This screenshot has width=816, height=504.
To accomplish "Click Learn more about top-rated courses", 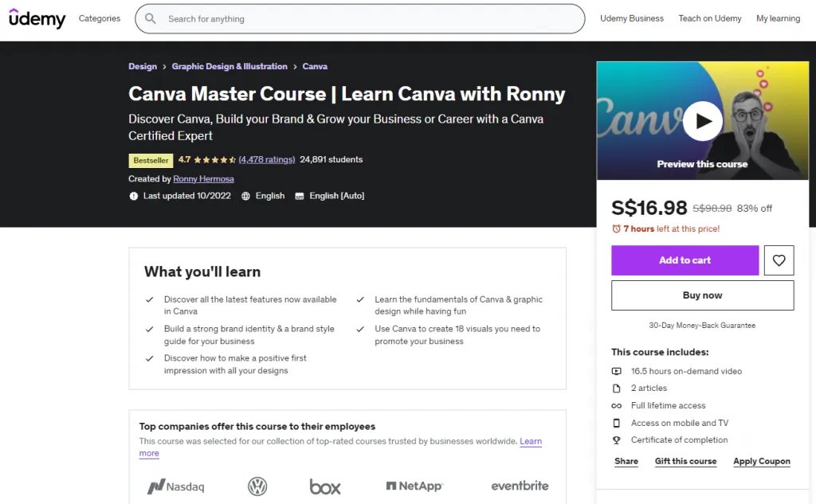I will click(x=530, y=441).
